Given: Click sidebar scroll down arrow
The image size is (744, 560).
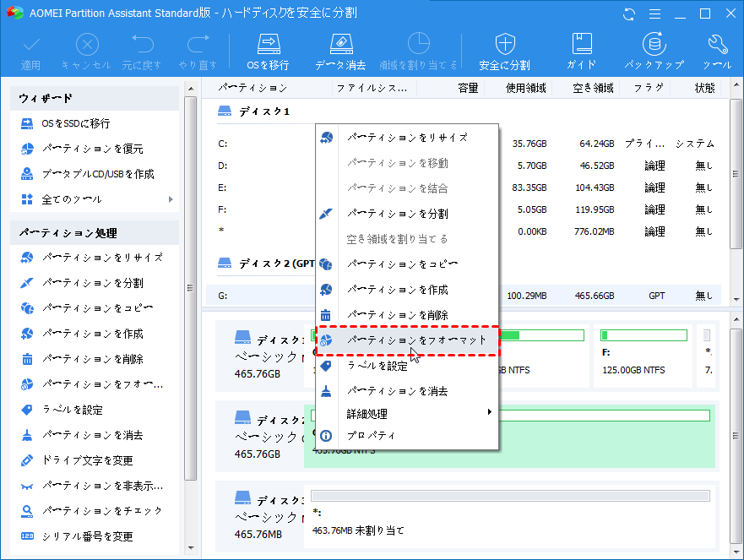Looking at the screenshot, I should click(191, 548).
